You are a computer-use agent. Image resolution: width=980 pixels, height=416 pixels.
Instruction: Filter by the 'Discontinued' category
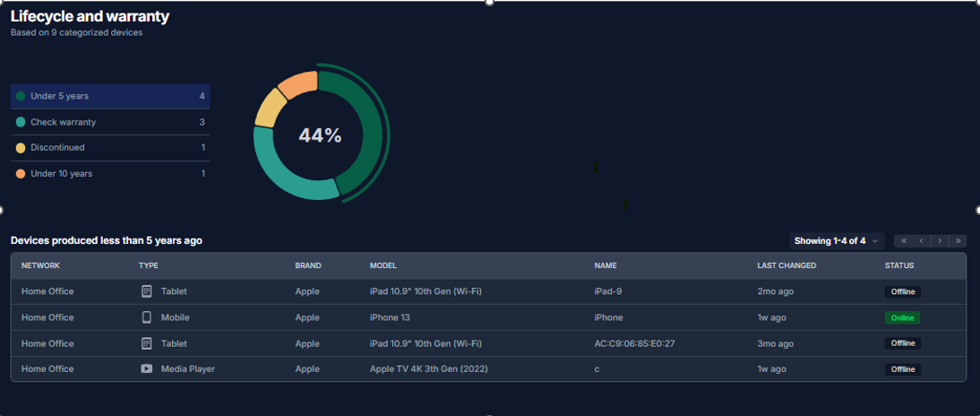pyautogui.click(x=110, y=147)
